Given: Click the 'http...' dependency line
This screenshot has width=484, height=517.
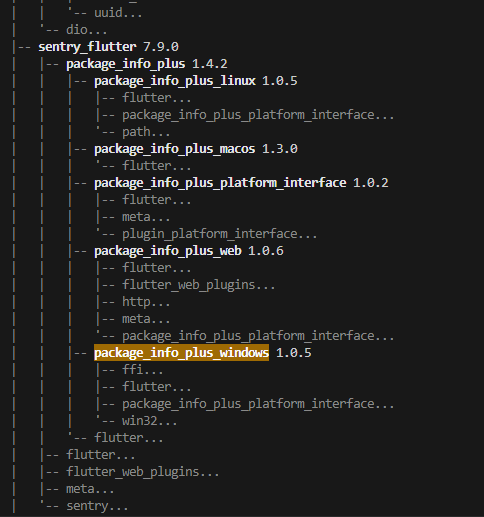Looking at the screenshot, I should (146, 302).
